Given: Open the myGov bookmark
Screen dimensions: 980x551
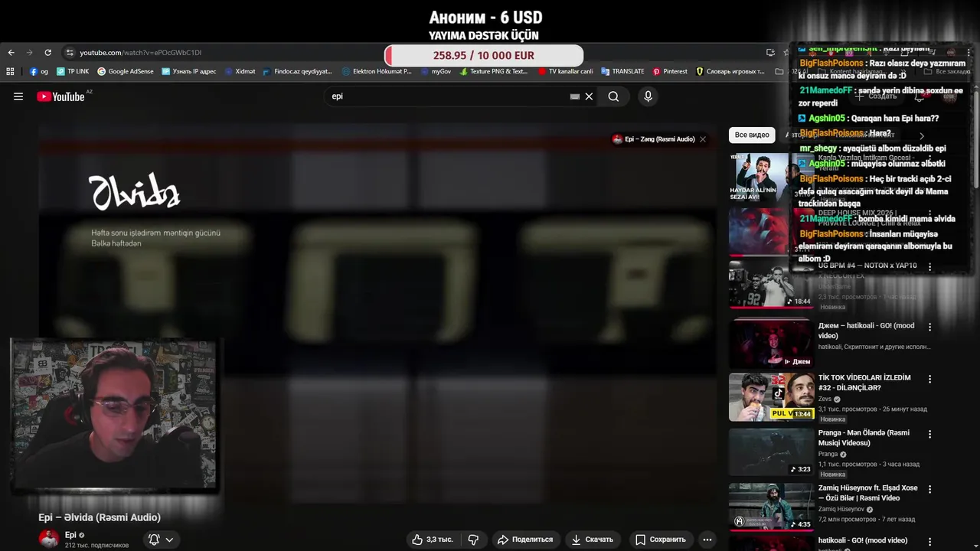Looking at the screenshot, I should [x=436, y=71].
